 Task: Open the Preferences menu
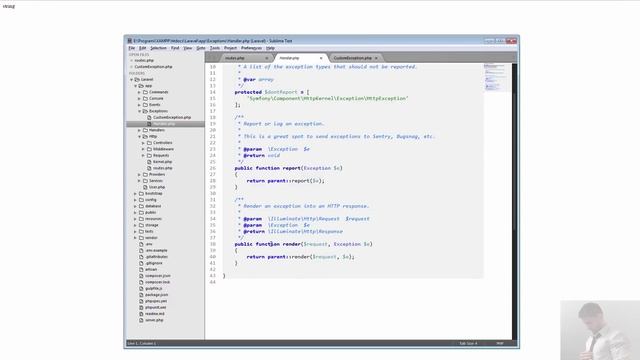[251, 48]
